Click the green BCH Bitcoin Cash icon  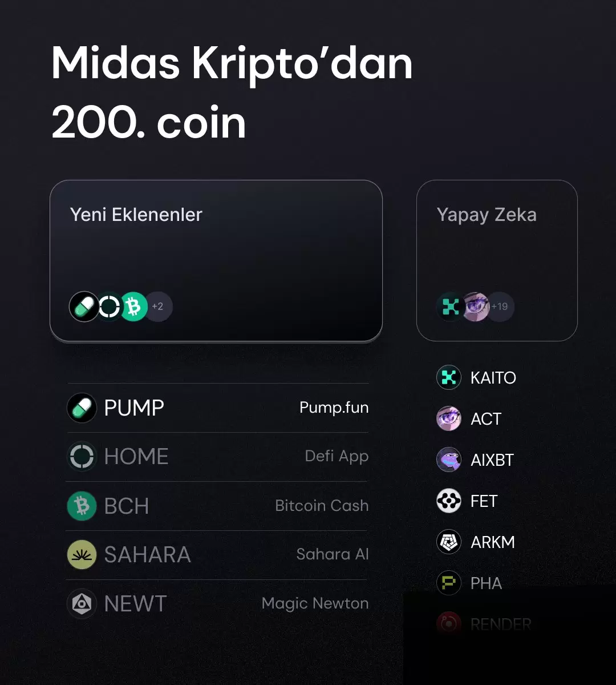82,506
